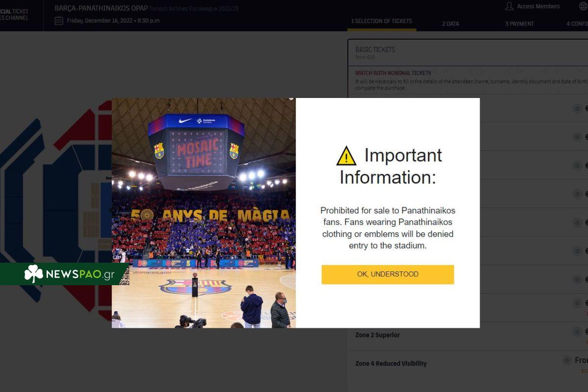Image resolution: width=588 pixels, height=392 pixels.
Task: Select the Zone 2 Superior radio button
Action: pos(577,332)
